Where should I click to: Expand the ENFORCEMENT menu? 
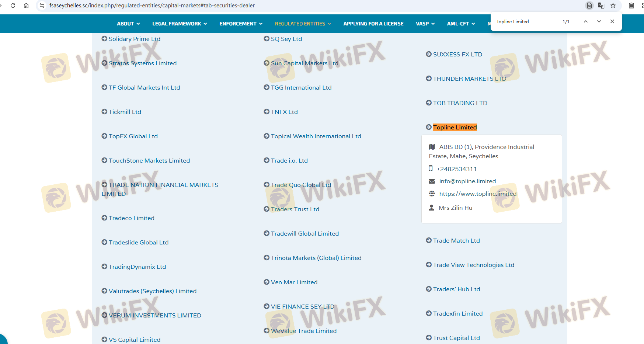[x=241, y=24]
